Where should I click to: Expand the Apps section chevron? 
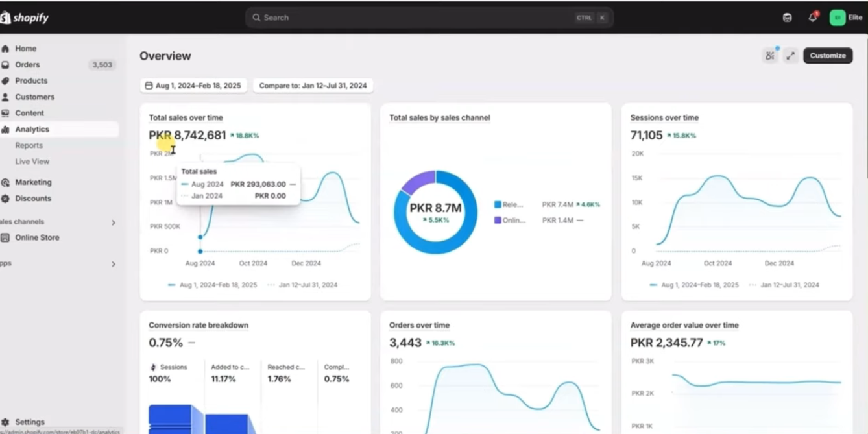pos(113,264)
